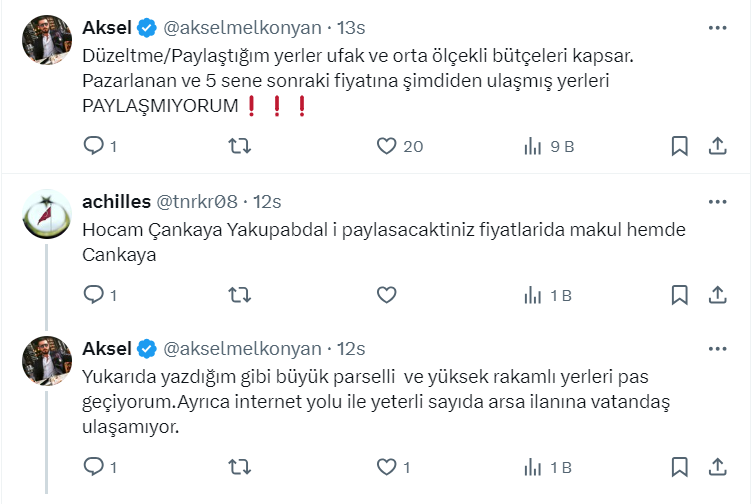
Task: Open more options on achilles' tweet
Action: (x=717, y=201)
